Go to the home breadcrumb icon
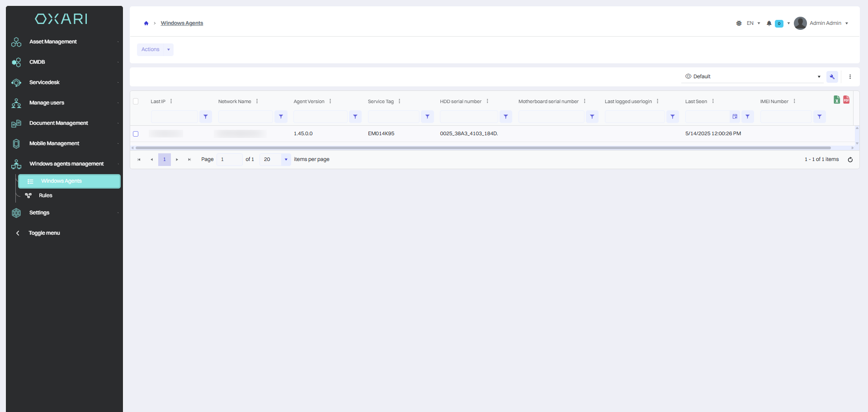 coord(146,24)
